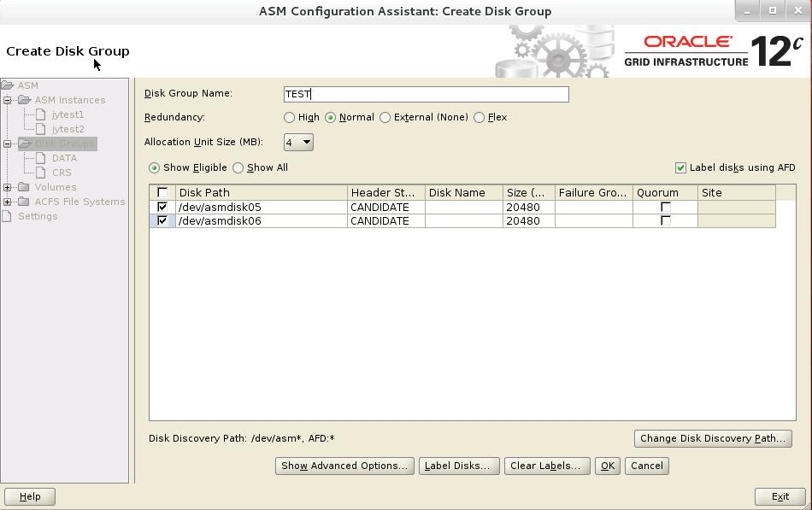Select the Disk Groups tree node

coord(65,144)
